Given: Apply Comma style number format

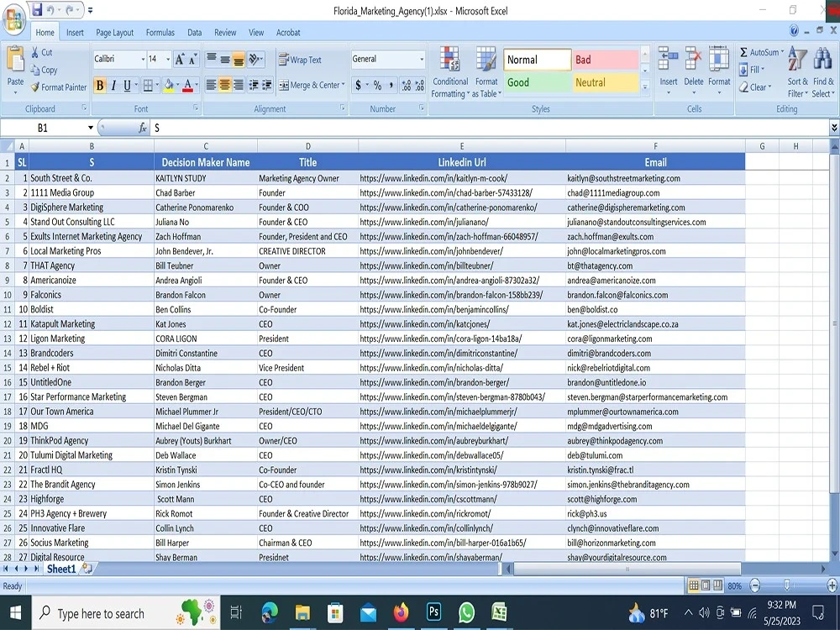Looking at the screenshot, I should (391, 85).
